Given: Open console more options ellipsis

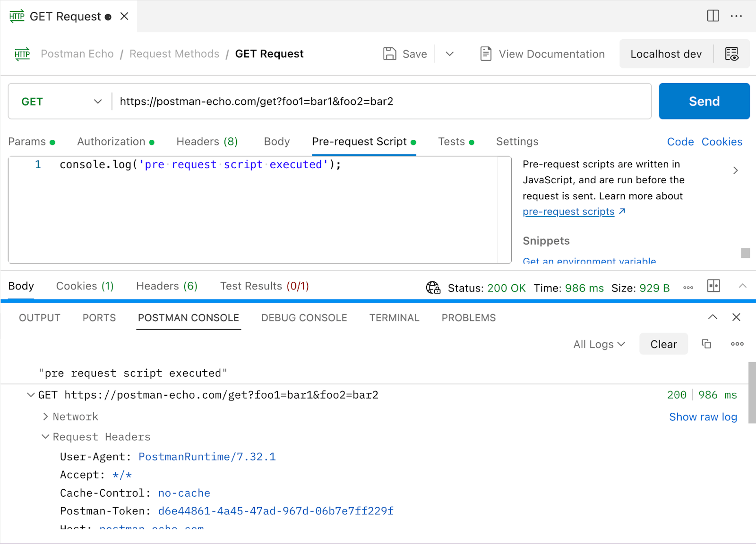Looking at the screenshot, I should (x=737, y=344).
